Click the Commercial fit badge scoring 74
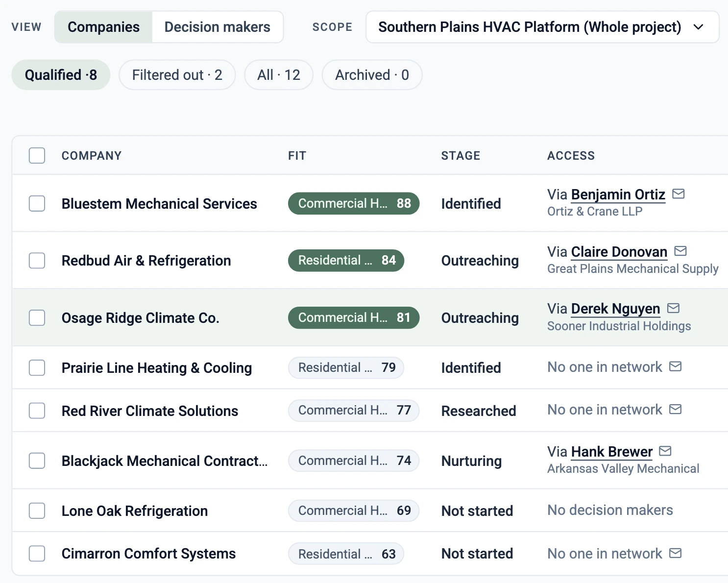The height and width of the screenshot is (583, 728). coord(354,461)
